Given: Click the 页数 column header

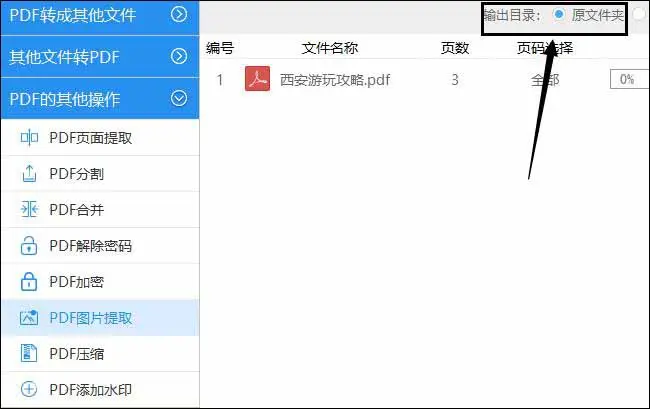Looking at the screenshot, I should click(455, 48).
